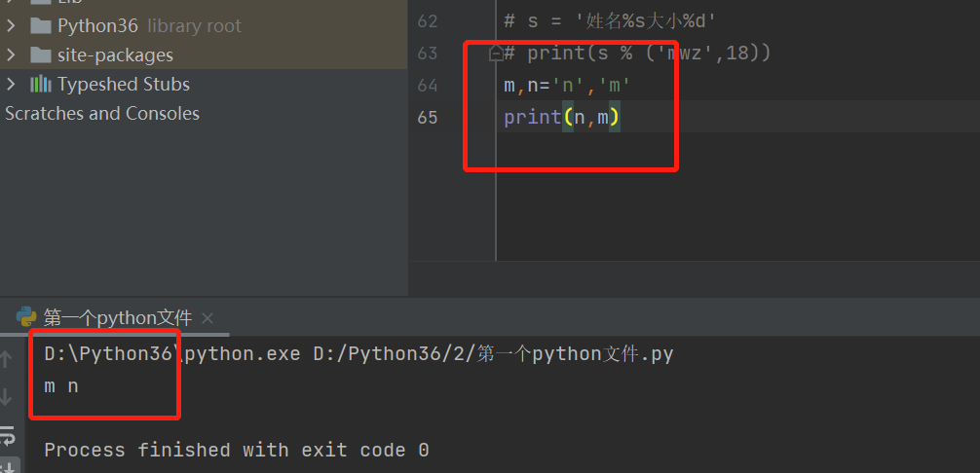Screen dimensions: 980x473
Task: Click the Up the Stack Trace arrow
Action: 6,359
